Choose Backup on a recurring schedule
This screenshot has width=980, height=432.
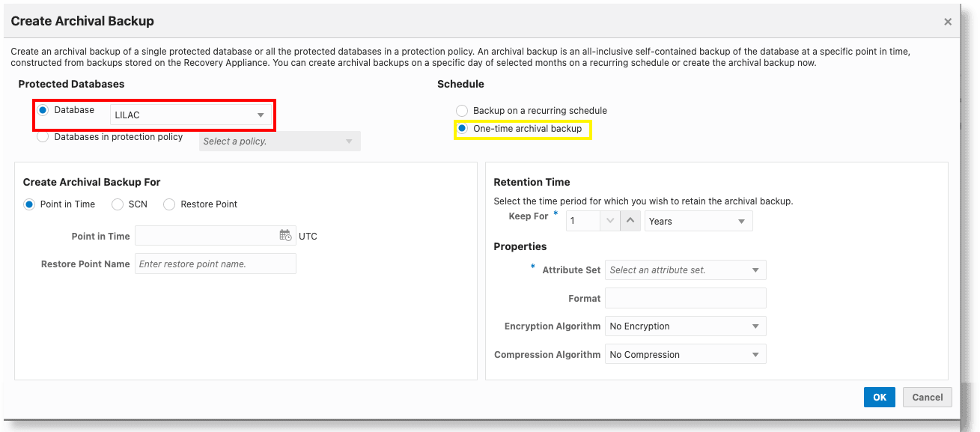coord(462,110)
